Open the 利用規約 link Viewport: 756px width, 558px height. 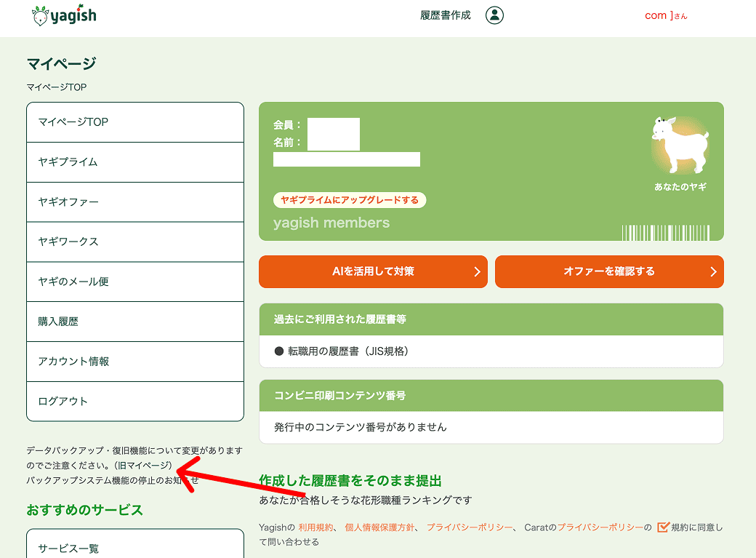[x=315, y=527]
